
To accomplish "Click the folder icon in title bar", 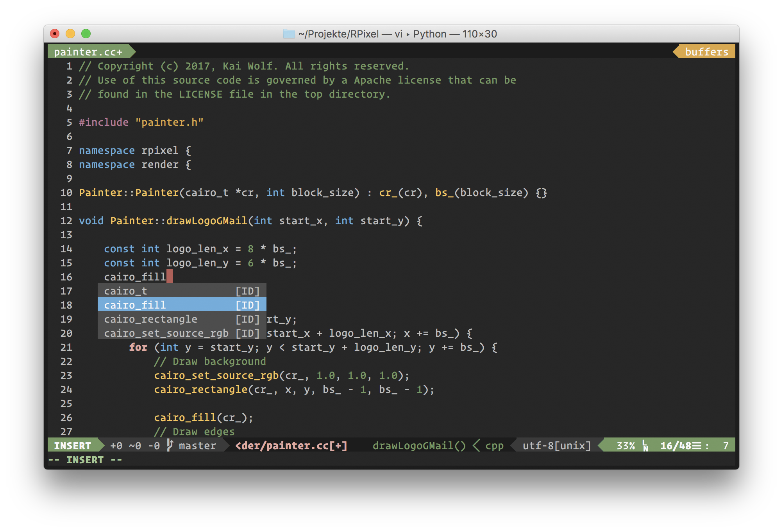I will 289,34.
